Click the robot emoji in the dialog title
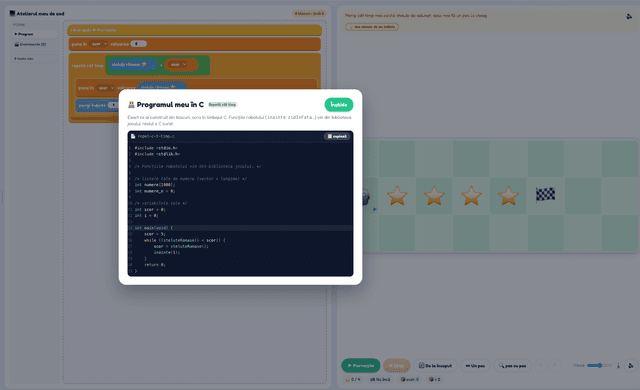This screenshot has width=640, height=390. point(131,105)
